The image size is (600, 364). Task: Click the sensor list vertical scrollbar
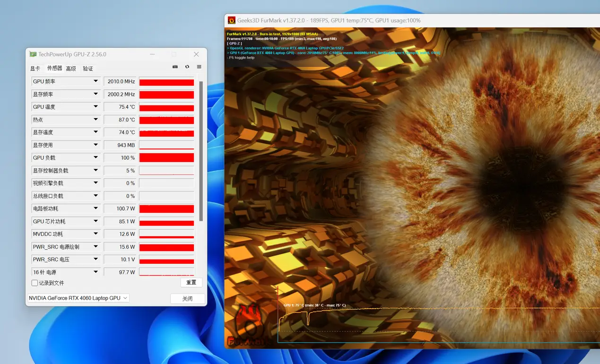pos(201,151)
